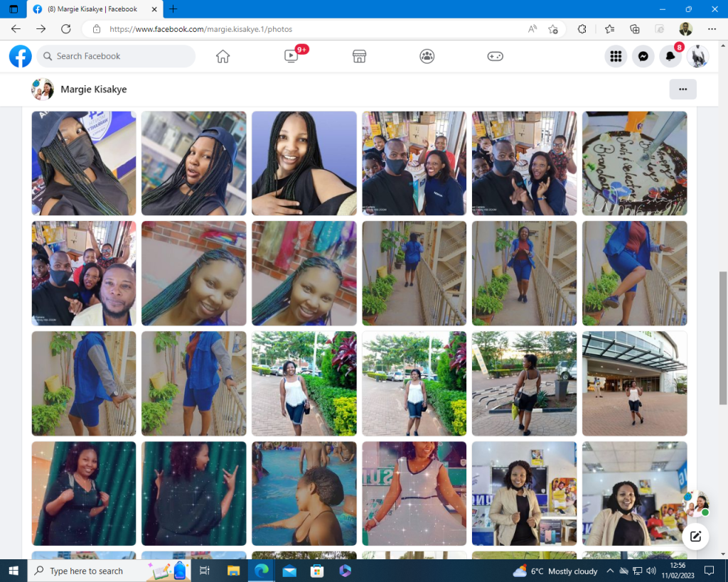
Task: Open Messenger chats icon
Action: [643, 56]
